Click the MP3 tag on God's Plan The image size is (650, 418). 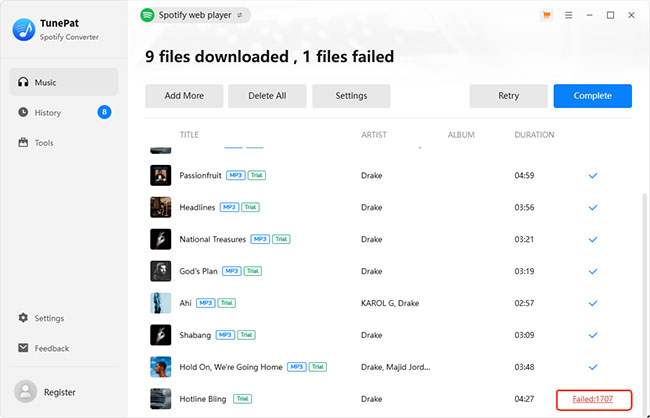pos(232,271)
